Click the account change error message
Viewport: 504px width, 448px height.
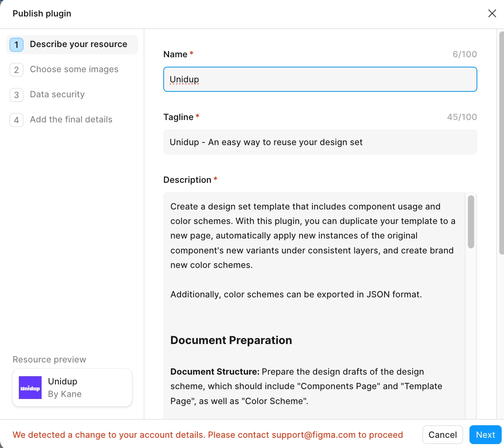click(208, 435)
